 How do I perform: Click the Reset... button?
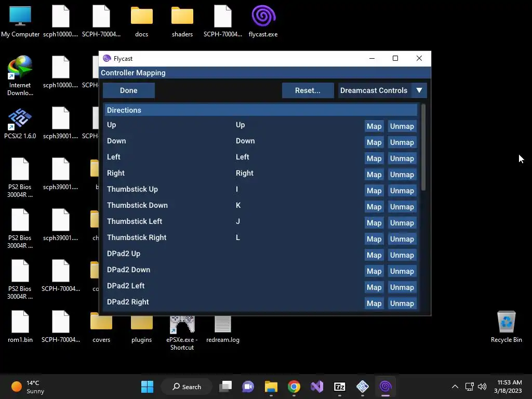coord(308,90)
